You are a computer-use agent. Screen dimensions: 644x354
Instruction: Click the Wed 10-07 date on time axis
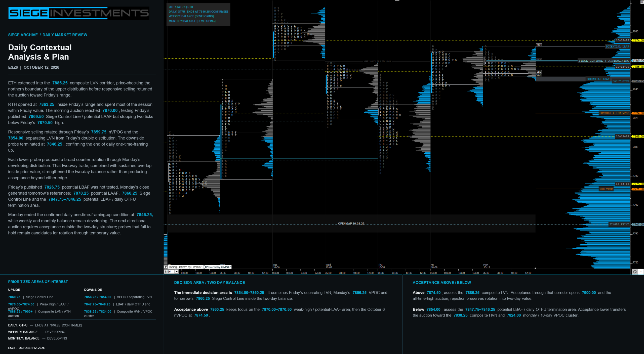pos(329,266)
